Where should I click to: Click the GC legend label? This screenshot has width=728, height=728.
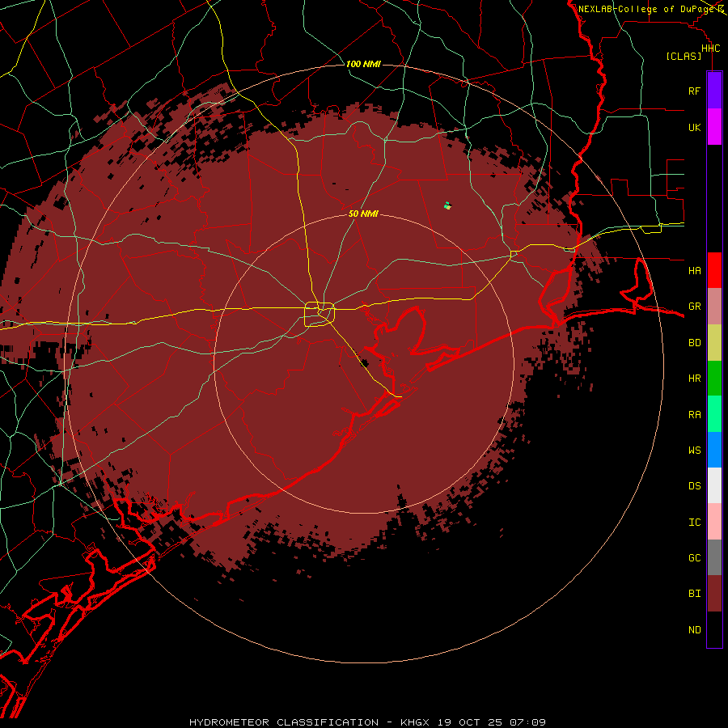(695, 557)
